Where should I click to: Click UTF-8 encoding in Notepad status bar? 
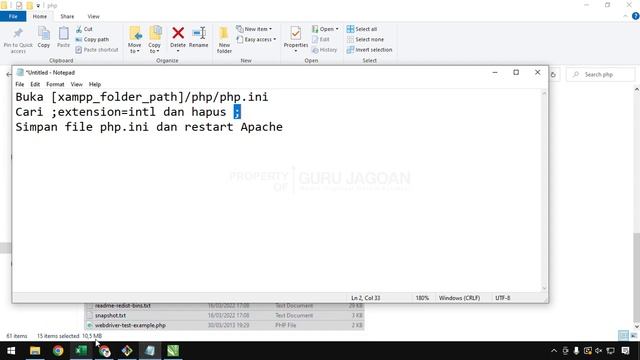click(502, 298)
